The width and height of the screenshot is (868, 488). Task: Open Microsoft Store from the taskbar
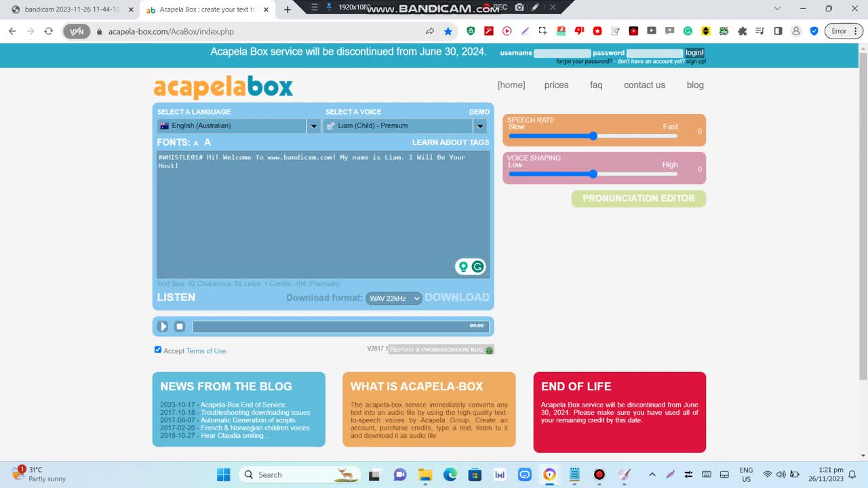point(475,474)
